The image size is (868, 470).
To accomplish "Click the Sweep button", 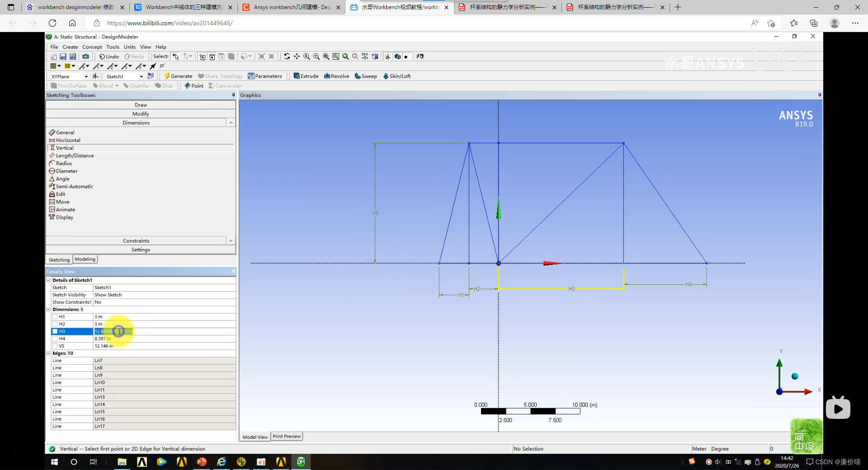I will point(366,76).
